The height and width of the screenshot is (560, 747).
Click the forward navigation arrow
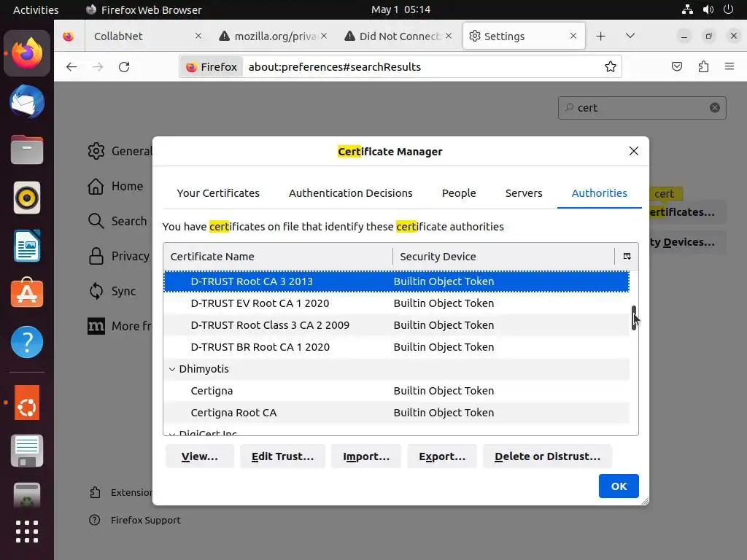coord(98,66)
